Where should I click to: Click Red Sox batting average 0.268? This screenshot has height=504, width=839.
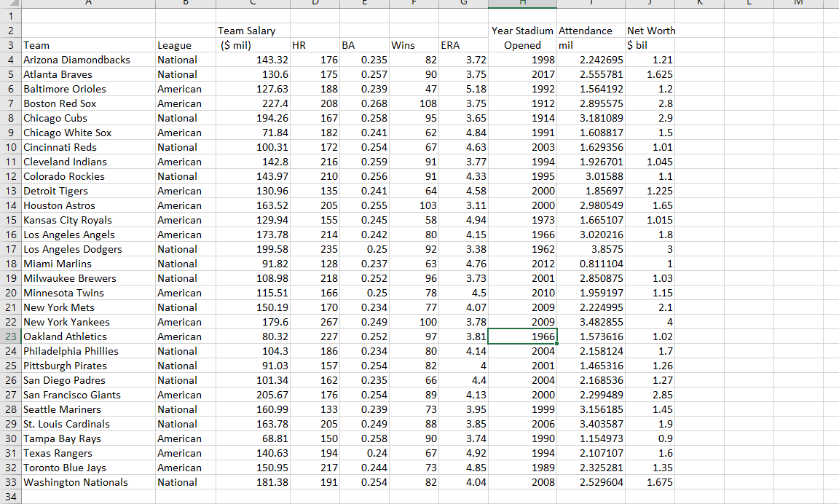coord(364,103)
